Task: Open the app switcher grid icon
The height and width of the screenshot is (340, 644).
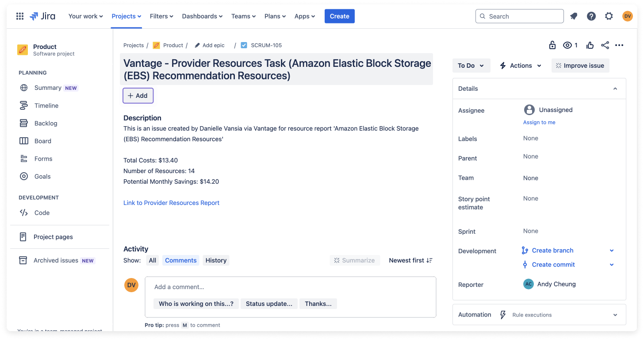Action: (20, 16)
